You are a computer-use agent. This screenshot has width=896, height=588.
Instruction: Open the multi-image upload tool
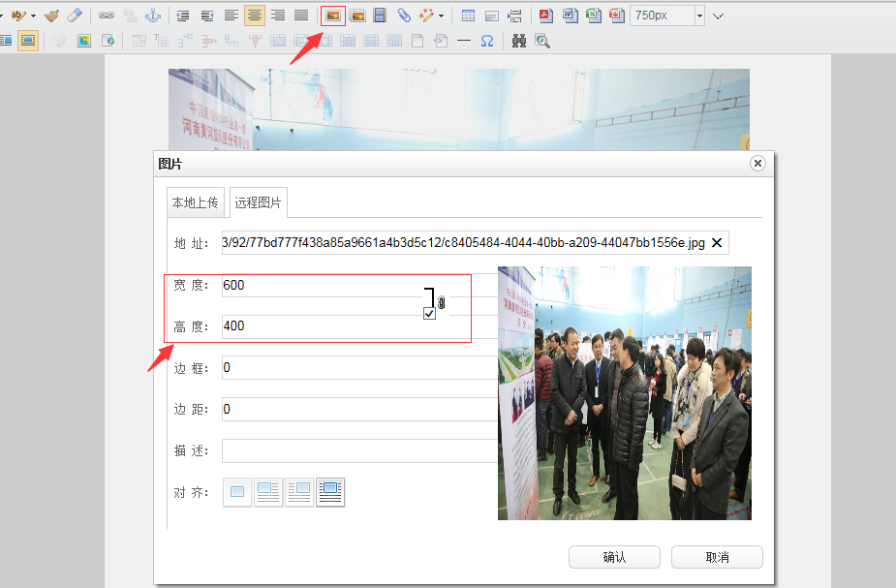click(357, 15)
